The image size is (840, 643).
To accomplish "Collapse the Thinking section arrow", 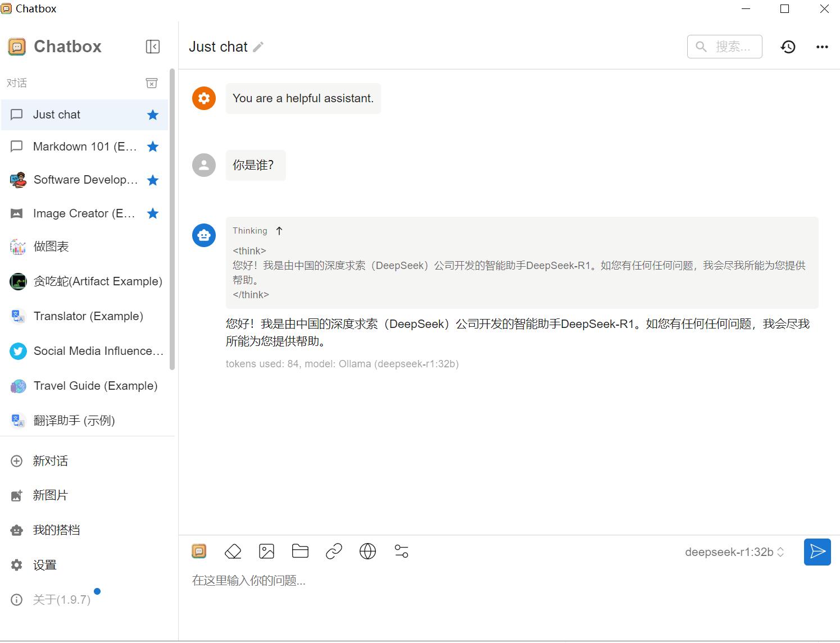I will pyautogui.click(x=279, y=231).
